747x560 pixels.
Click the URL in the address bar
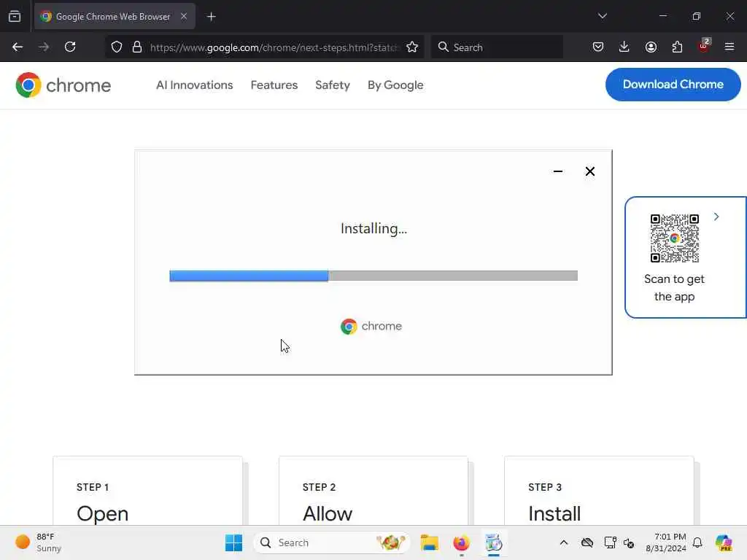tap(274, 47)
